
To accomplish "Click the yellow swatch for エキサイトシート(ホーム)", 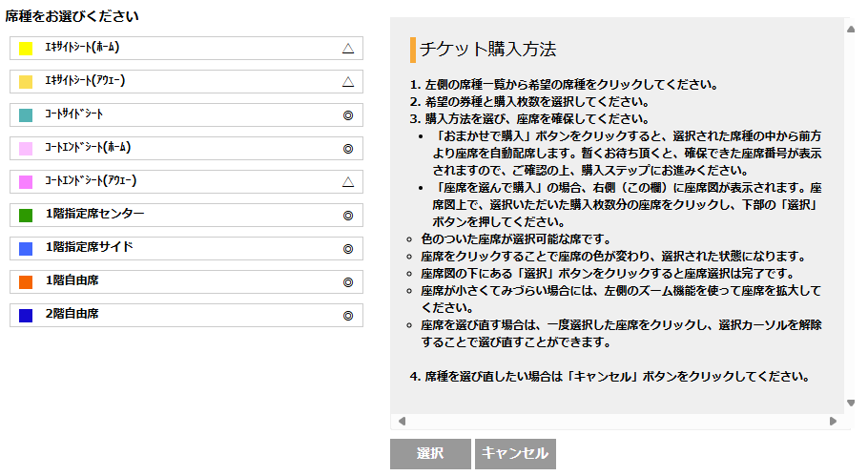I will (26, 49).
